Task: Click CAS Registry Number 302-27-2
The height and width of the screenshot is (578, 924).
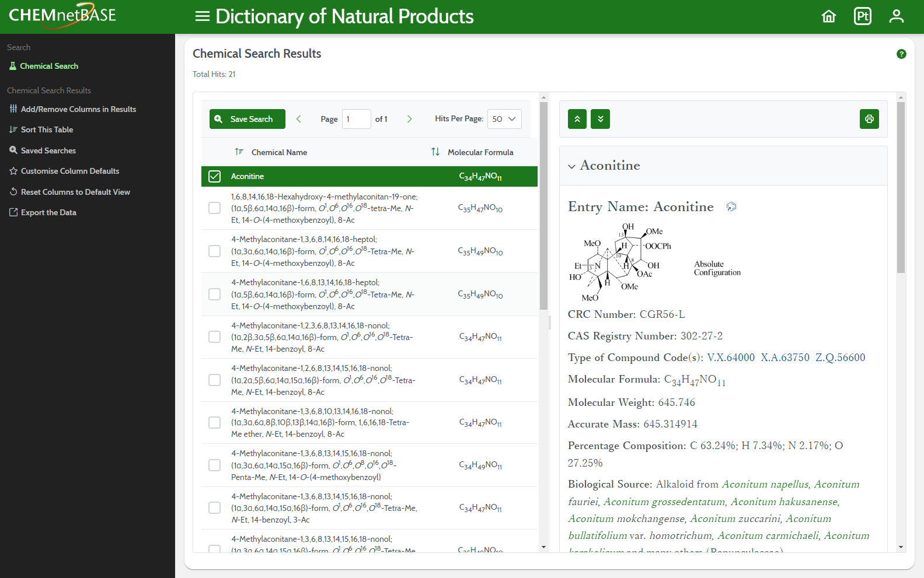Action: 645,336
